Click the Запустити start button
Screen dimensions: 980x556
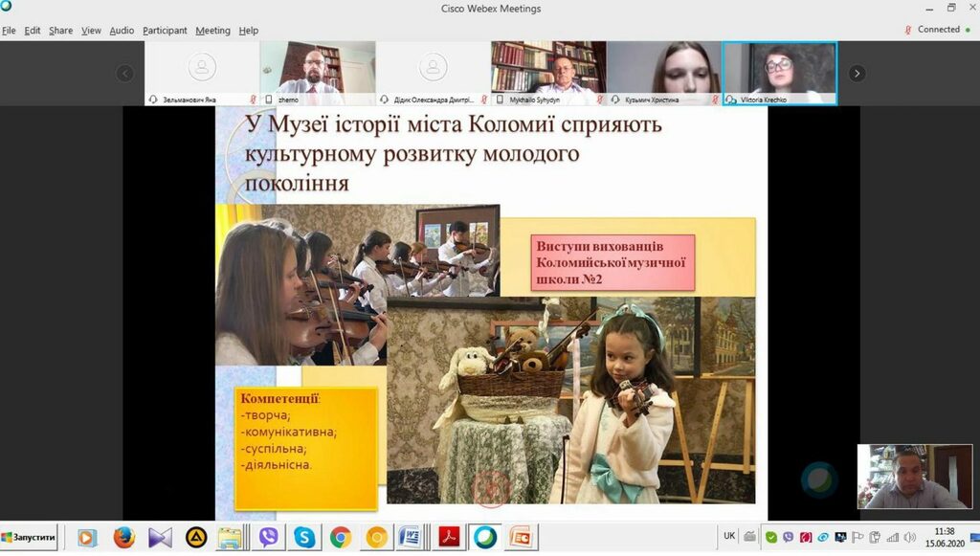tap(29, 537)
